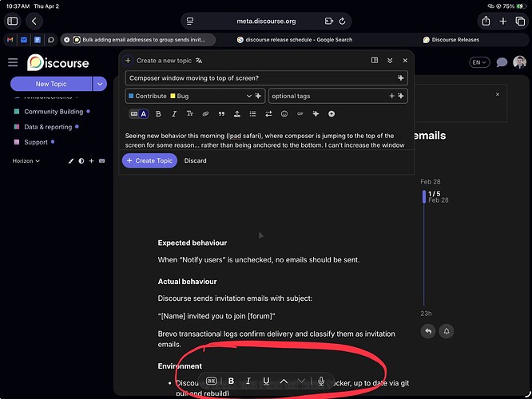The width and height of the screenshot is (532, 399).
Task: Insert a hyperlink in the composer
Action: click(205, 114)
